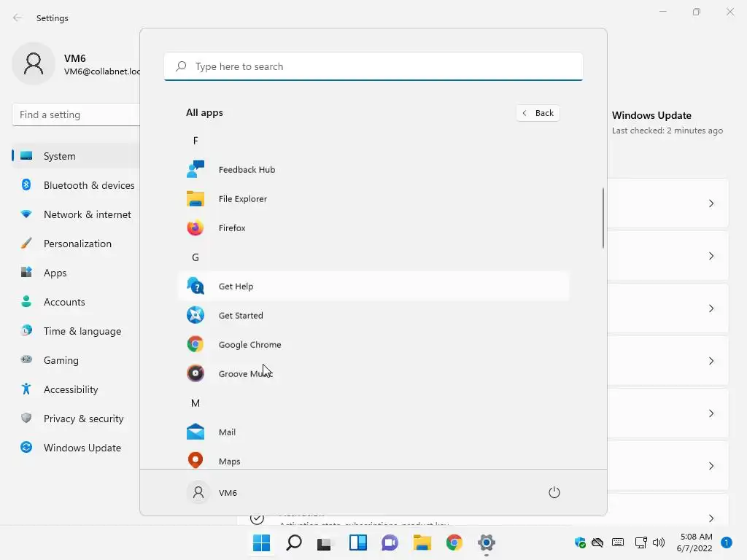The height and width of the screenshot is (560, 747).
Task: Open Time & language settings
Action: tap(76, 331)
